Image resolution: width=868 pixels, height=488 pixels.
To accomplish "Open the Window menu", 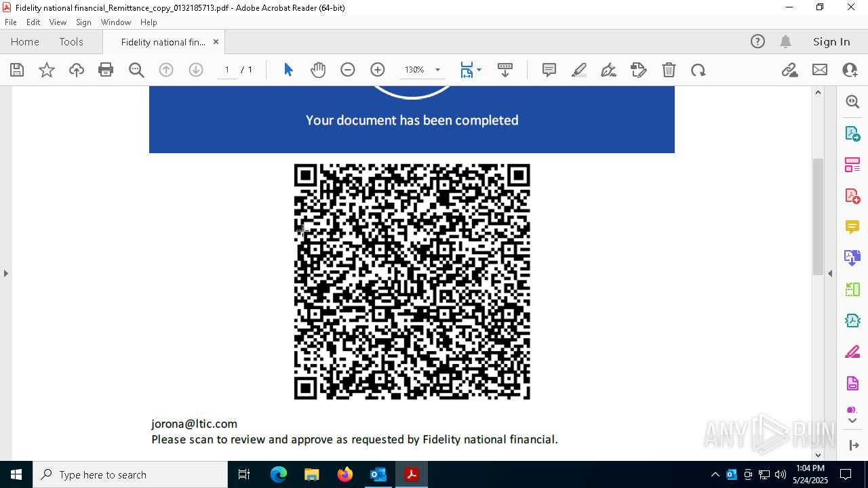I will click(116, 22).
